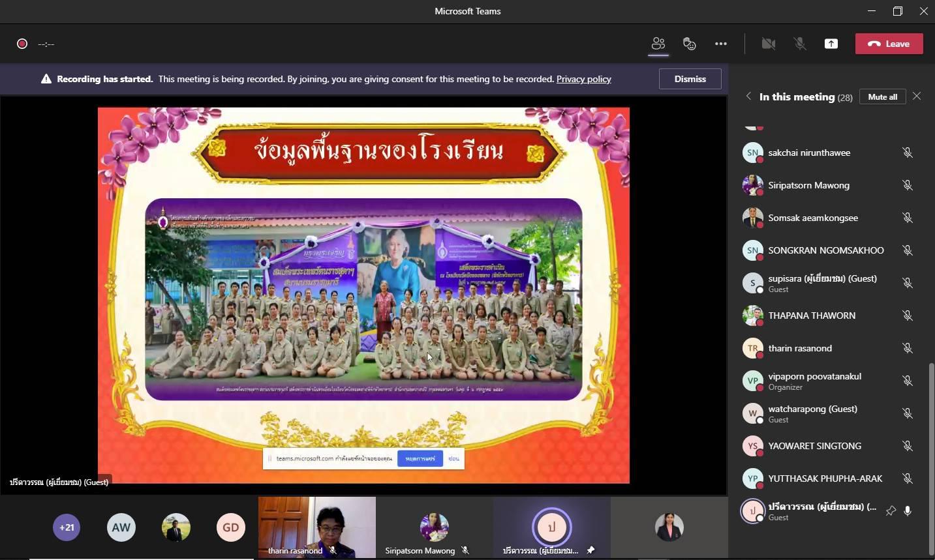
Task: Unmute the microphone in the toolbar
Action: tap(800, 44)
